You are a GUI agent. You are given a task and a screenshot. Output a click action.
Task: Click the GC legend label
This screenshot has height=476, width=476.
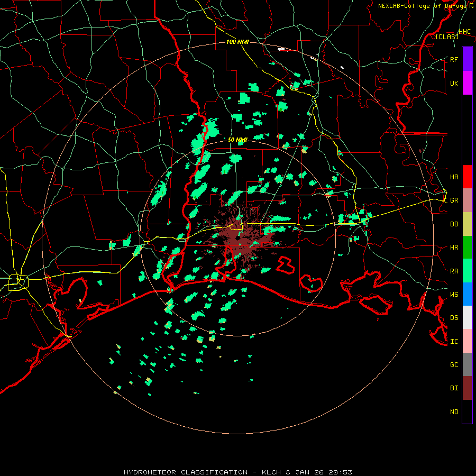tap(454, 365)
